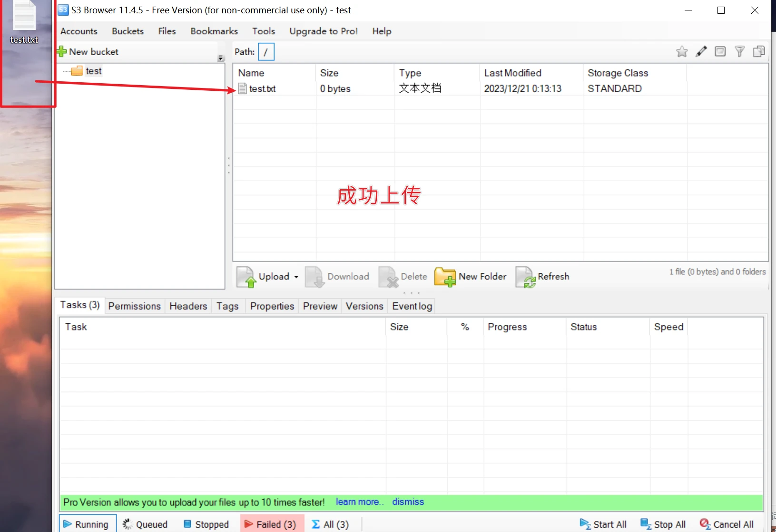776x532 pixels.
Task: Click the New bucket plus icon
Action: pos(62,52)
